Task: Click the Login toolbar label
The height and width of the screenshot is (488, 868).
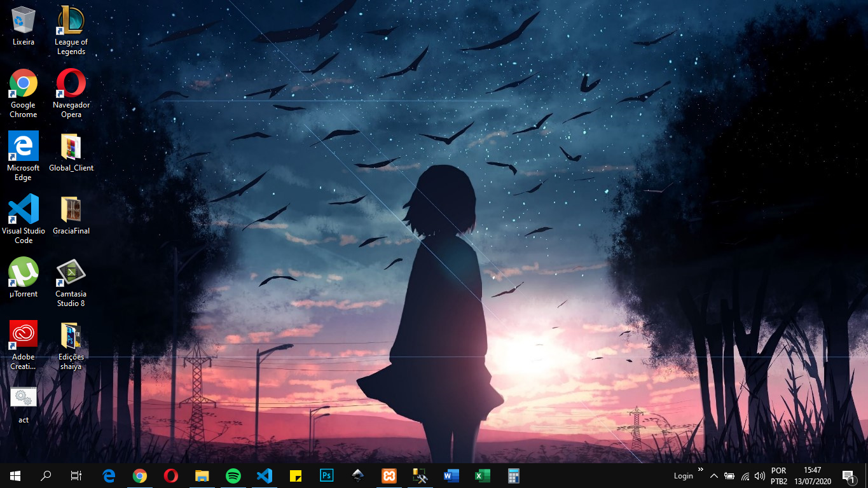Action: click(x=683, y=476)
